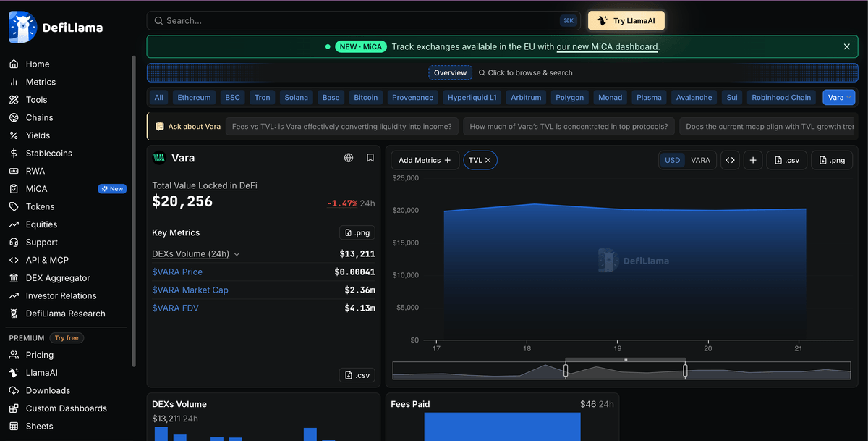868x441 pixels.
Task: Dismiss the MiCA announcement banner
Action: coord(847,47)
